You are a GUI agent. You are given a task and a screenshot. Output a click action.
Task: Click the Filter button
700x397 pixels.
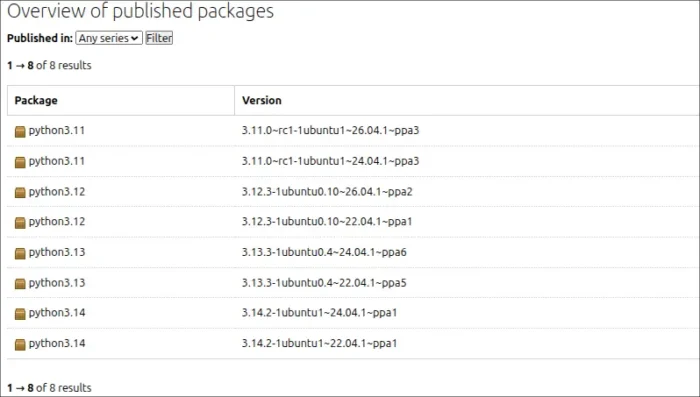coord(159,38)
